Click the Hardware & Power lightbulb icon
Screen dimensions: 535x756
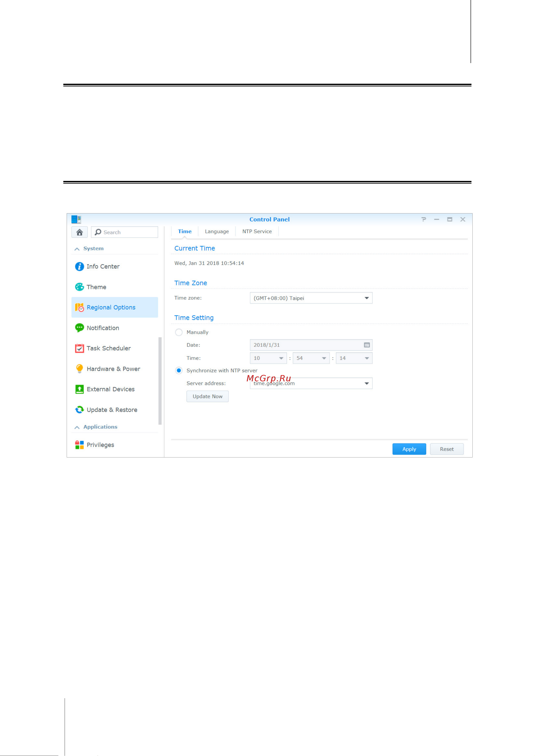(x=79, y=369)
